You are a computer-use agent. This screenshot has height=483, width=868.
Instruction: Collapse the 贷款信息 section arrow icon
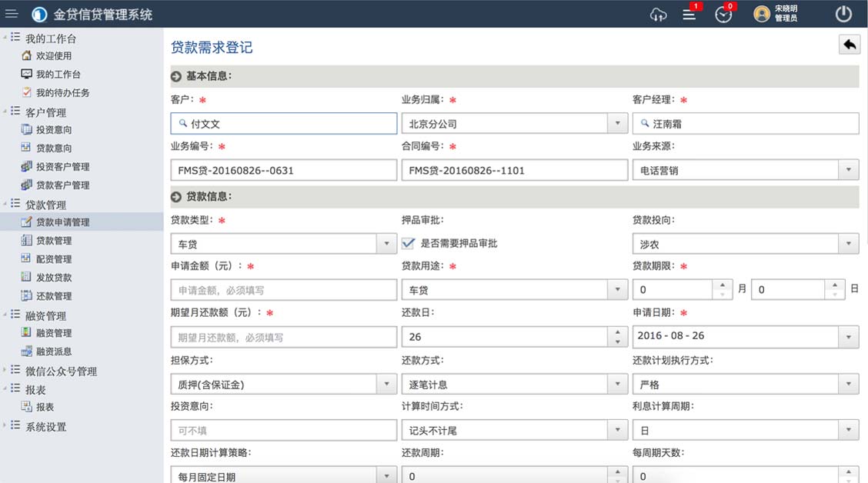pyautogui.click(x=176, y=197)
